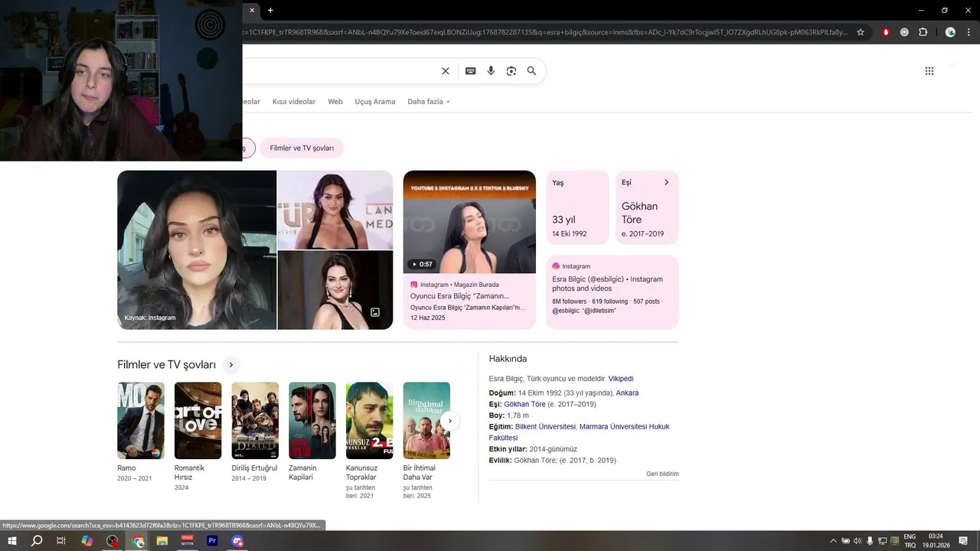Image resolution: width=980 pixels, height=551 pixels.
Task: Open the Zamanın Kapıları poster
Action: pos(312,421)
